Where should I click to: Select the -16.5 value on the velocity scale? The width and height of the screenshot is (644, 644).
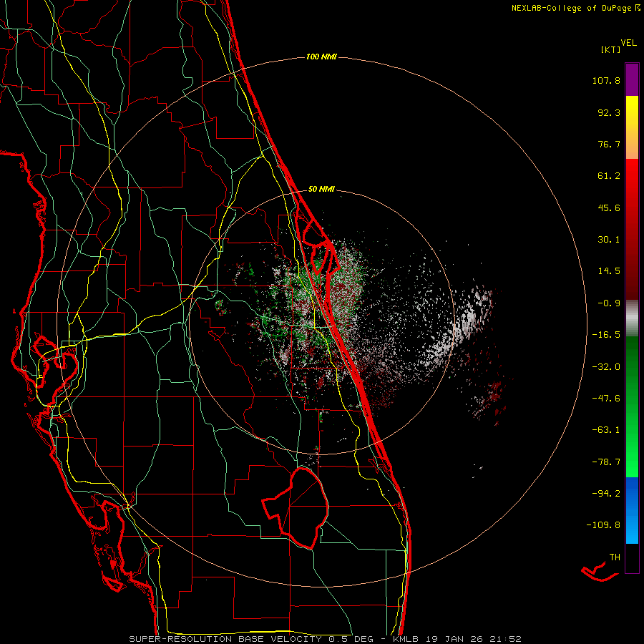tap(606, 335)
